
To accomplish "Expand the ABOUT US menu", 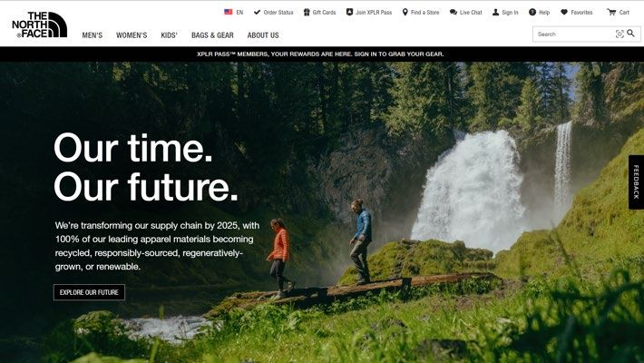I will [263, 35].
